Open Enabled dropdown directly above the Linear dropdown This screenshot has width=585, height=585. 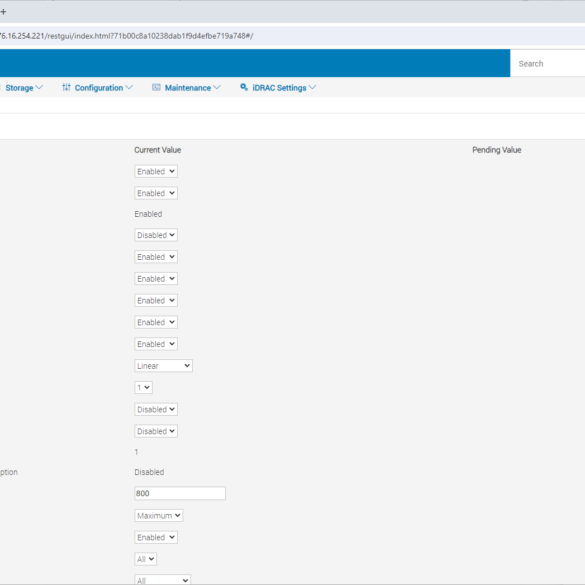pos(156,344)
